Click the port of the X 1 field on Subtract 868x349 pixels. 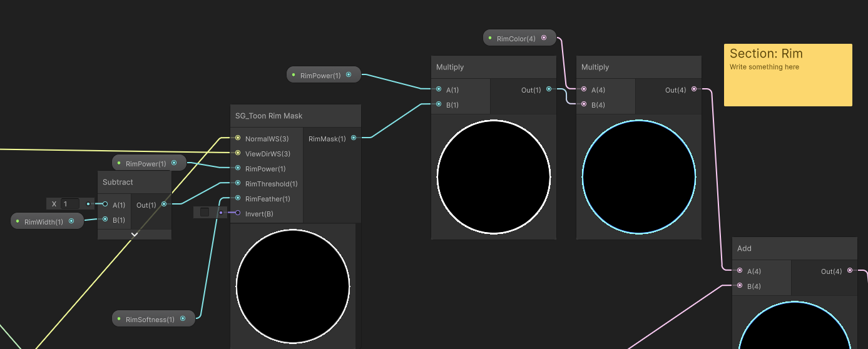(x=88, y=204)
